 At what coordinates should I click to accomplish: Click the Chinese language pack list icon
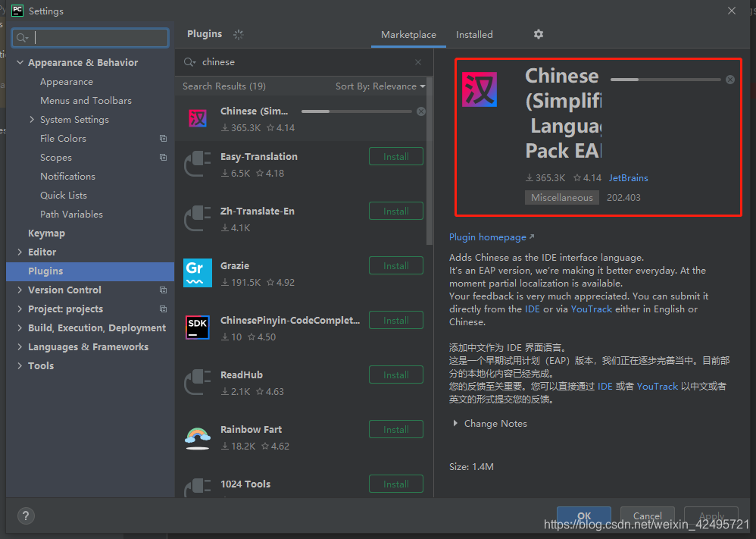coord(198,118)
